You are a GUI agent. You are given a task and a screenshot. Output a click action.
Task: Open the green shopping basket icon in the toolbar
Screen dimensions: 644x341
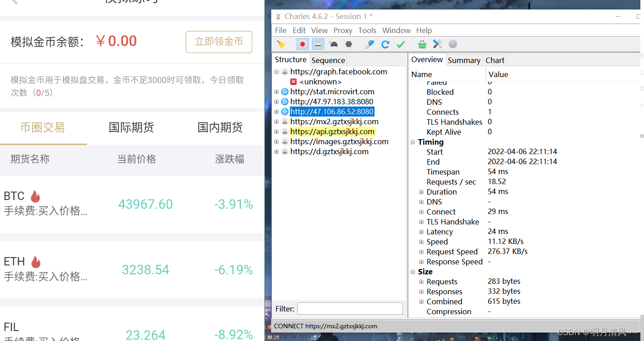pos(422,44)
